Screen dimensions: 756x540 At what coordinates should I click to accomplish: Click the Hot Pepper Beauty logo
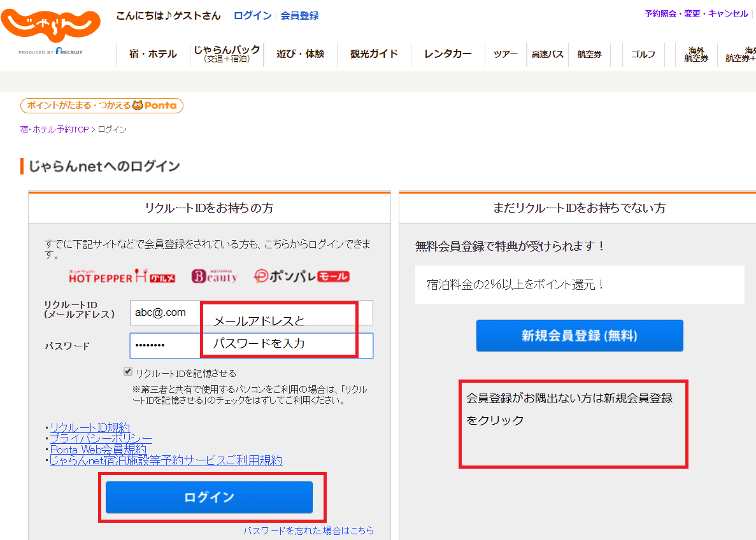[215, 276]
